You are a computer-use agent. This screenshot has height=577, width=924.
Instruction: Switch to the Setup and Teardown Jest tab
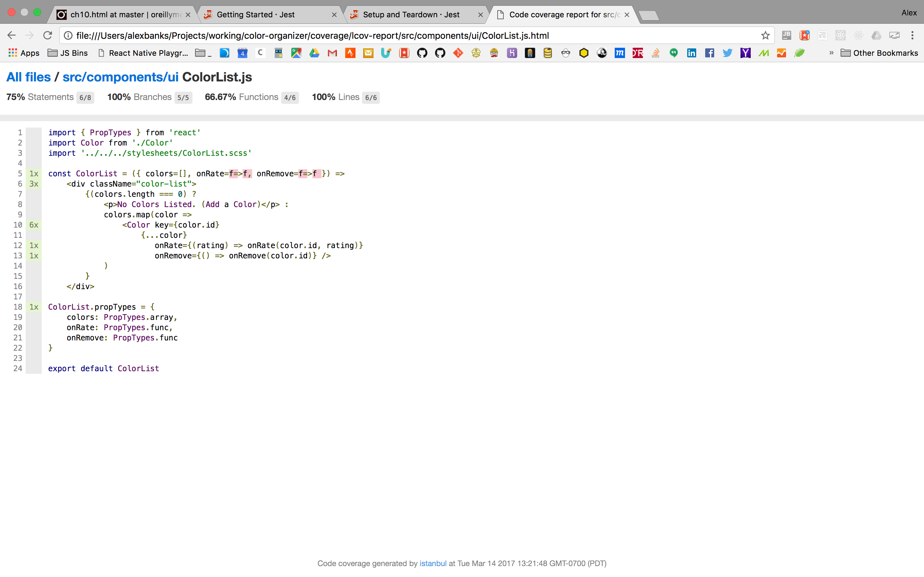411,15
